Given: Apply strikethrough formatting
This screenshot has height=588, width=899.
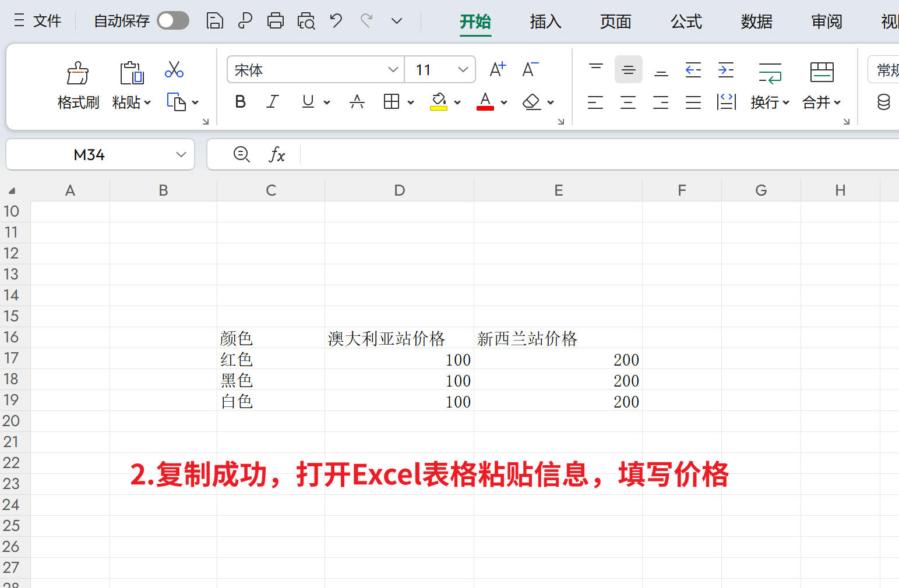Looking at the screenshot, I should point(357,102).
